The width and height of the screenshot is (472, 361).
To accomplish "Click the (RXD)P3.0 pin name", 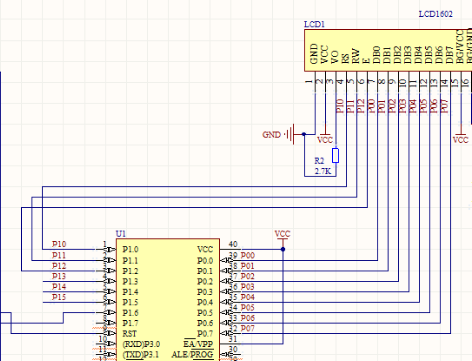I will pyautogui.click(x=141, y=344).
